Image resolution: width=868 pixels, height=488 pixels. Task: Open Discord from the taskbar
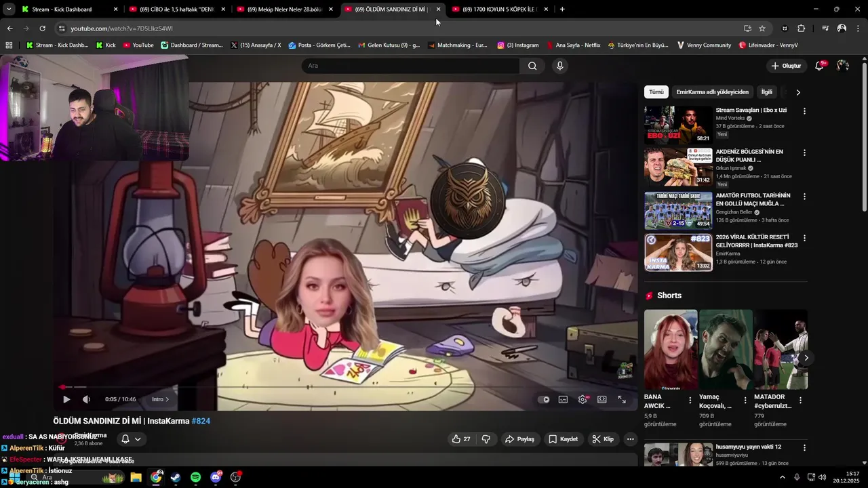point(216,477)
